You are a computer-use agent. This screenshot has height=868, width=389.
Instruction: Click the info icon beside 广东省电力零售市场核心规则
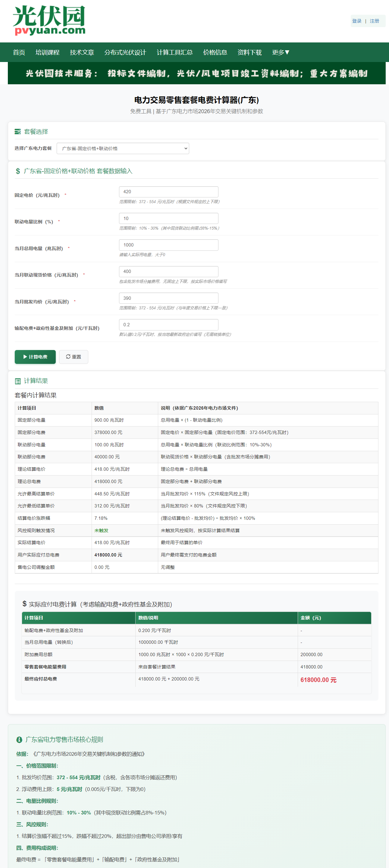click(19, 739)
